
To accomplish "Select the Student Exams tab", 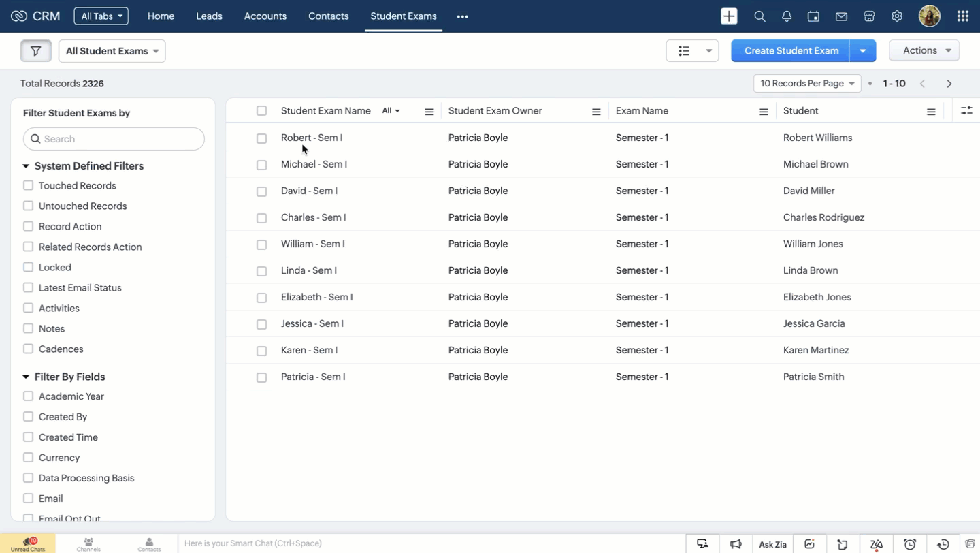I will [x=404, y=16].
